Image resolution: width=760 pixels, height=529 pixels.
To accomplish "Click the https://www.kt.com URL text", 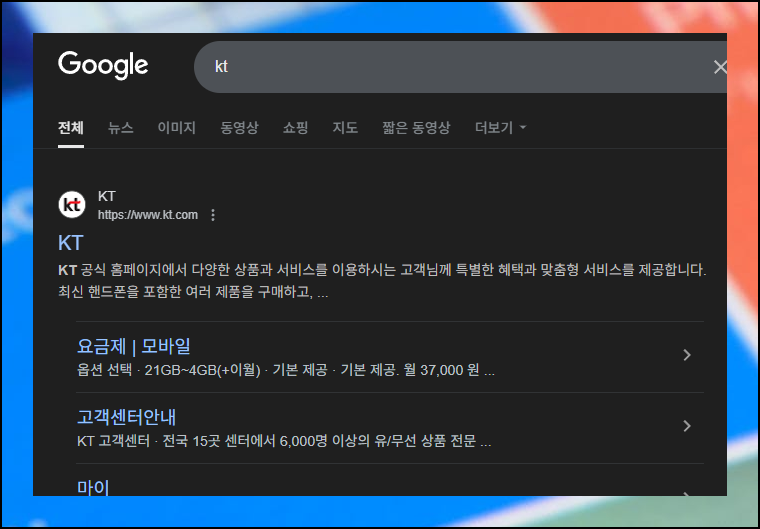I will click(148, 215).
